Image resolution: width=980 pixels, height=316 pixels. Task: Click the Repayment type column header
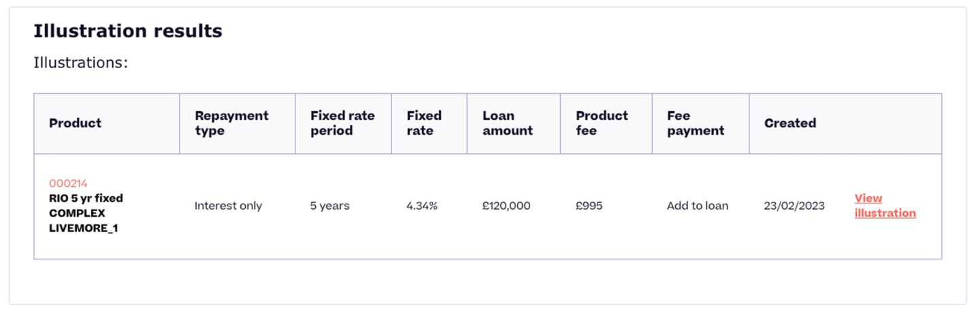231,123
